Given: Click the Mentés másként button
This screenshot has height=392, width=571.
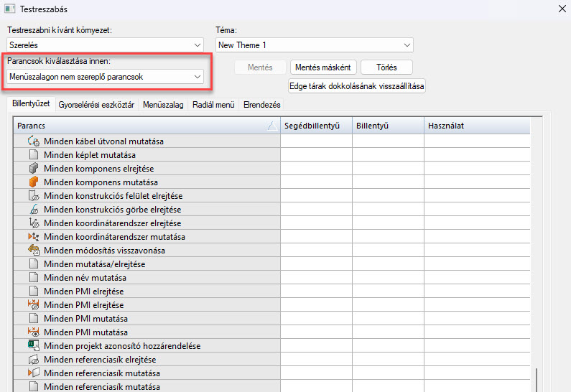Looking at the screenshot, I should 323,67.
